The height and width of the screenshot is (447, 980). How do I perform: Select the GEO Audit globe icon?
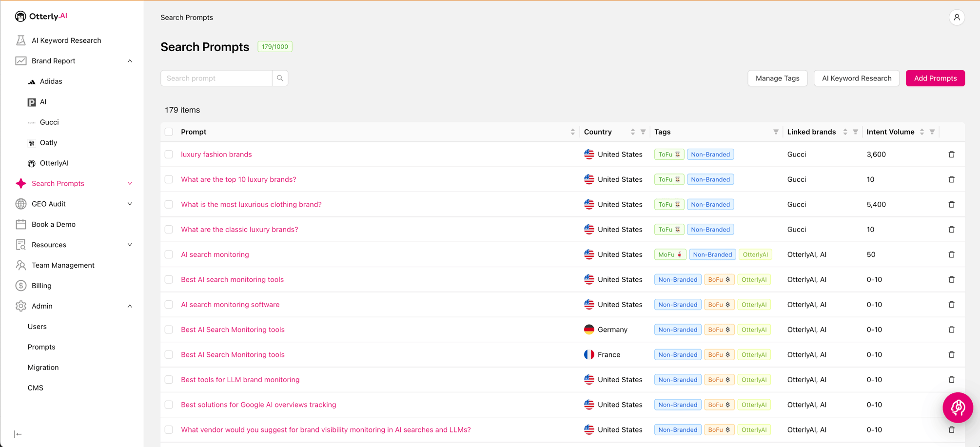click(20, 204)
